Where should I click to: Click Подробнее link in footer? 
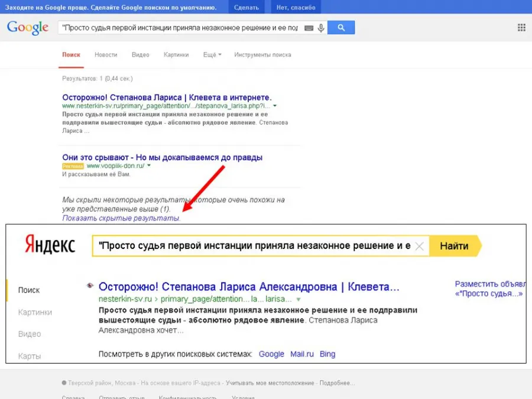(338, 383)
